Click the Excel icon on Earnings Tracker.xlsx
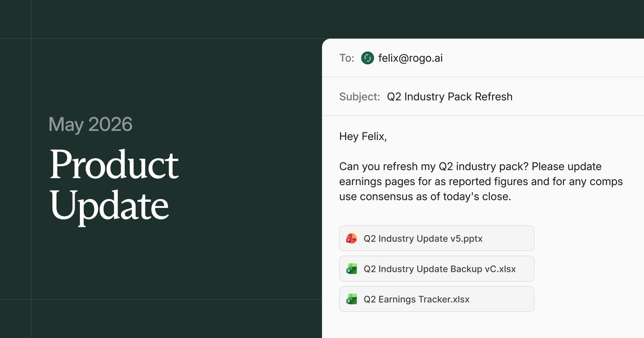 [x=352, y=299]
